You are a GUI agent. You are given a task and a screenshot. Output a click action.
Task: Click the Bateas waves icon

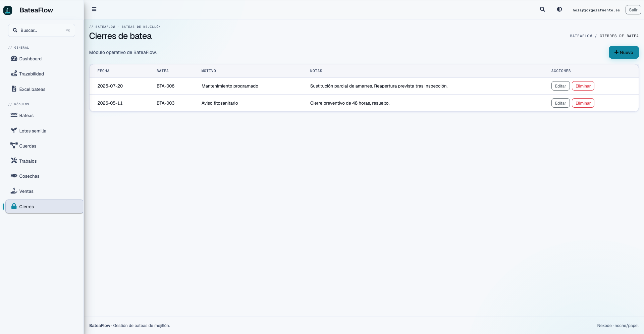(14, 115)
